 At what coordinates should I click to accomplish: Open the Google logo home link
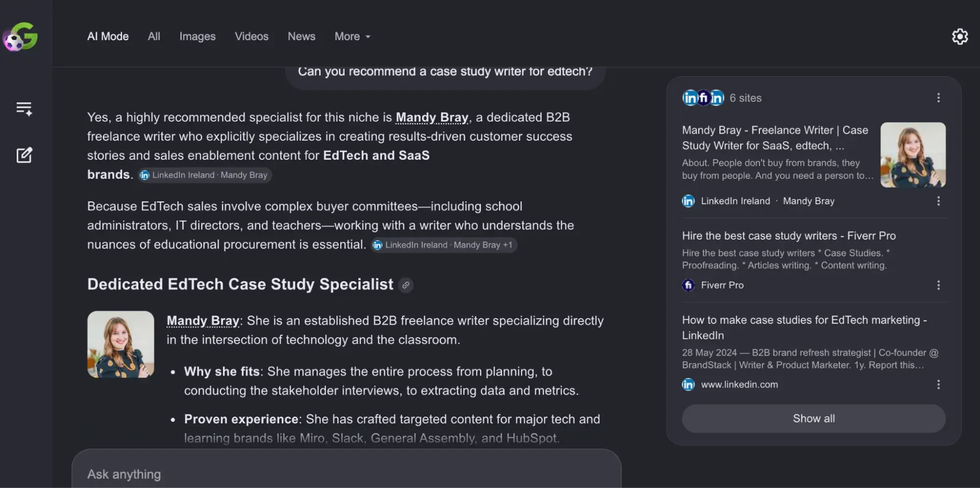21,37
